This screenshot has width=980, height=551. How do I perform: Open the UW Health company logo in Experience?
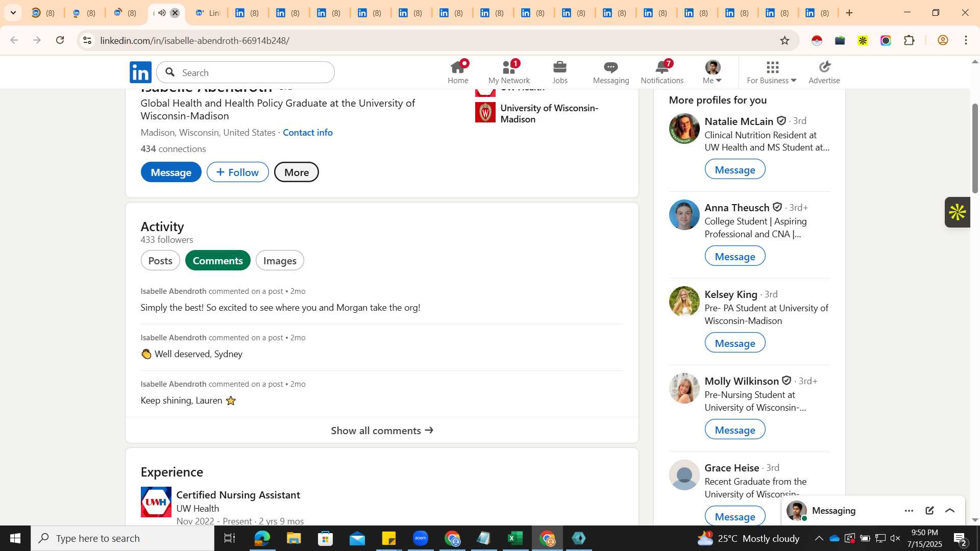pos(156,502)
